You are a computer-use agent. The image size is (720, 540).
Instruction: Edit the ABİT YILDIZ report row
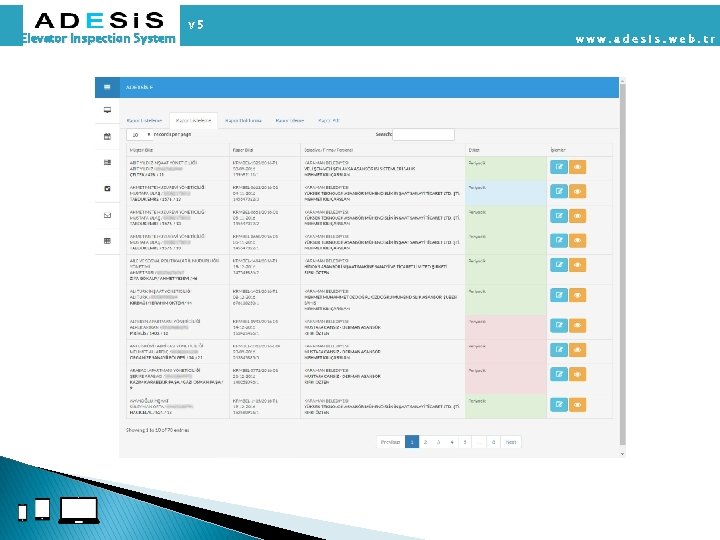(559, 167)
